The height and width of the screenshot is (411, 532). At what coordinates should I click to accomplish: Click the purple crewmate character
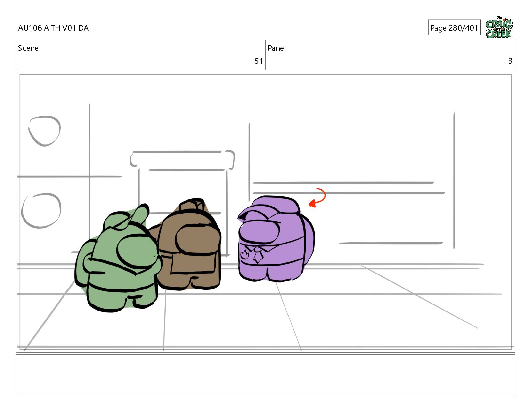(275, 239)
